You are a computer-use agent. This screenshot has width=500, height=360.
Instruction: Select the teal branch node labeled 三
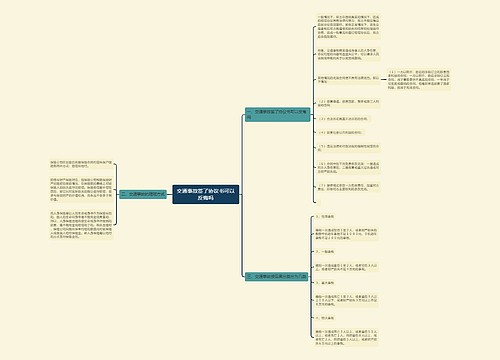[x=276, y=276]
